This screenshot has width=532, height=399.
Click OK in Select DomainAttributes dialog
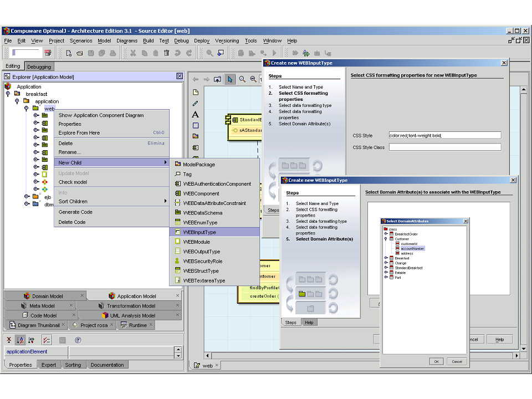point(436,362)
